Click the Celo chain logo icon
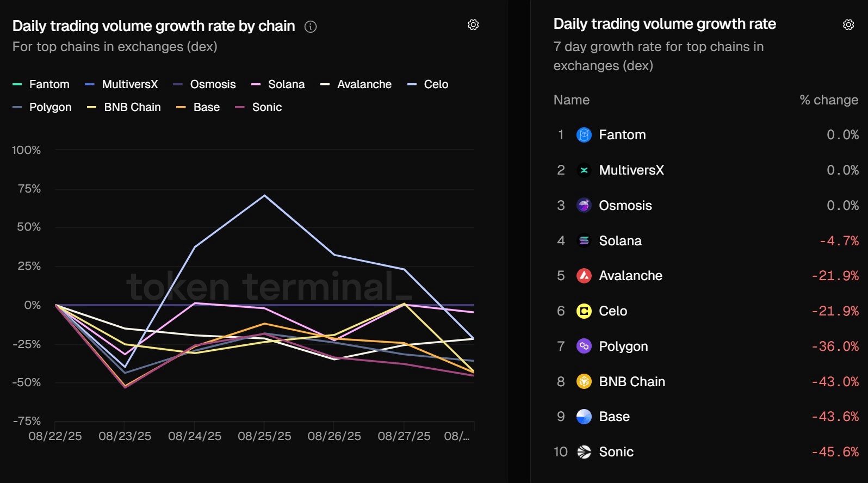 coord(584,311)
